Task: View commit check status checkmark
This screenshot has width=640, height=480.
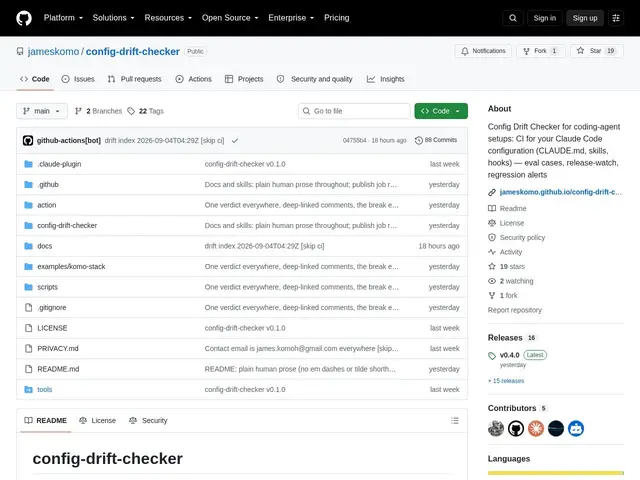Action: pos(235,140)
